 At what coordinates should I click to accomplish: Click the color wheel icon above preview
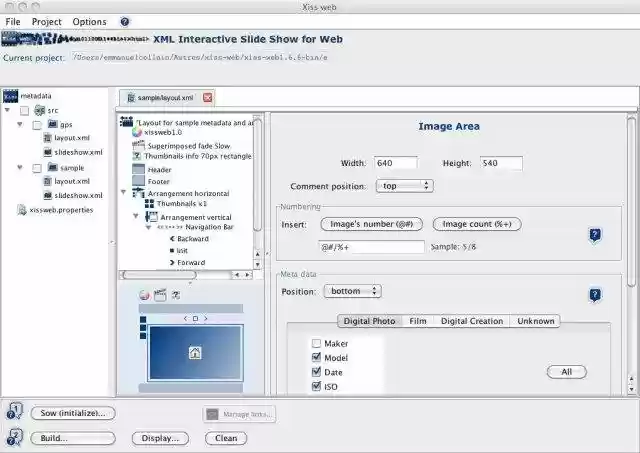(x=144, y=295)
